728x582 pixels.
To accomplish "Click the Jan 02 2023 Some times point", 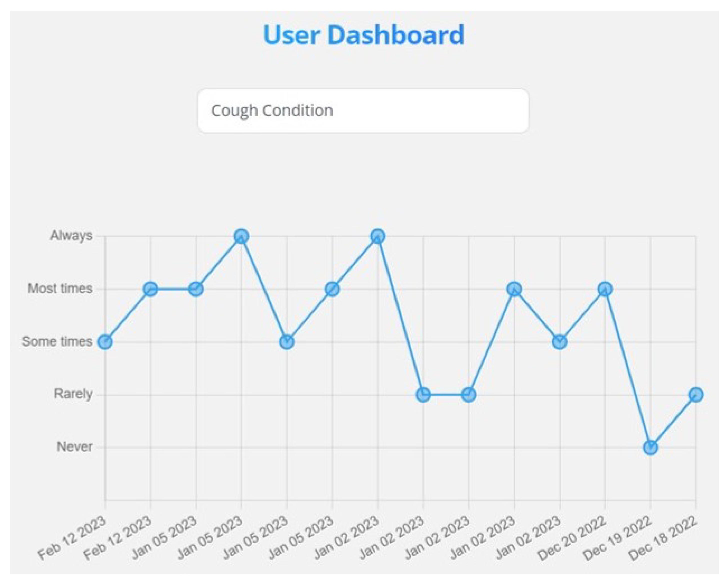I will point(560,342).
